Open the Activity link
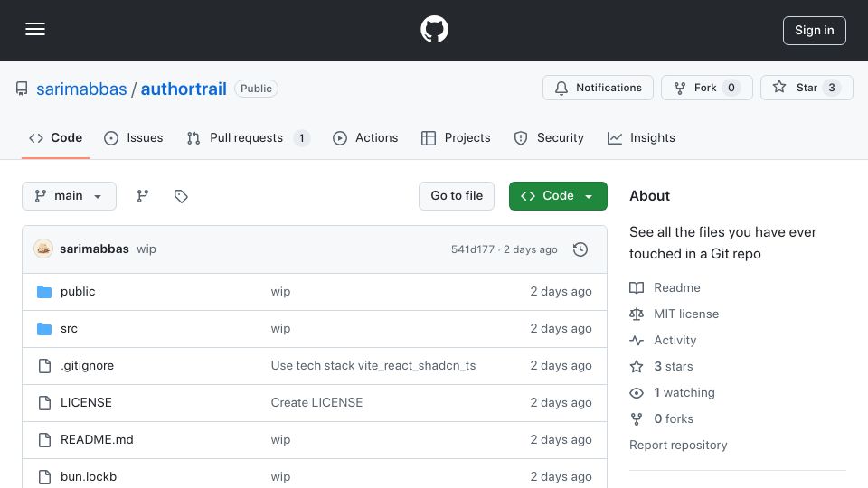868x488 pixels. tap(675, 341)
